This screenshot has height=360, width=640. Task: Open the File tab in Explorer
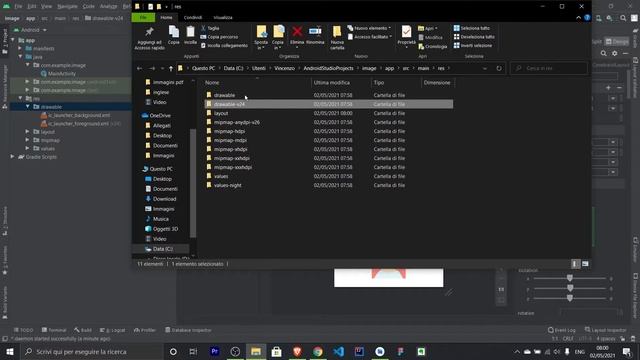(x=143, y=18)
